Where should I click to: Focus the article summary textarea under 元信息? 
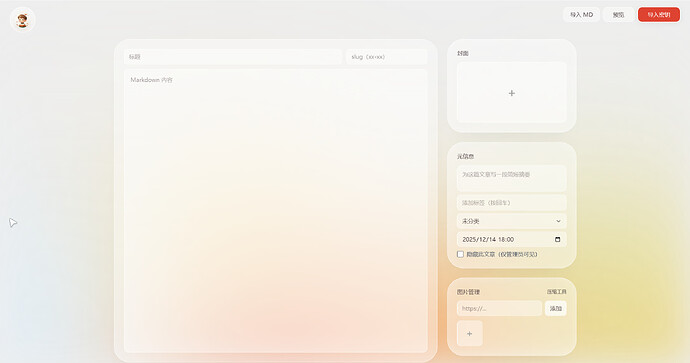512,178
